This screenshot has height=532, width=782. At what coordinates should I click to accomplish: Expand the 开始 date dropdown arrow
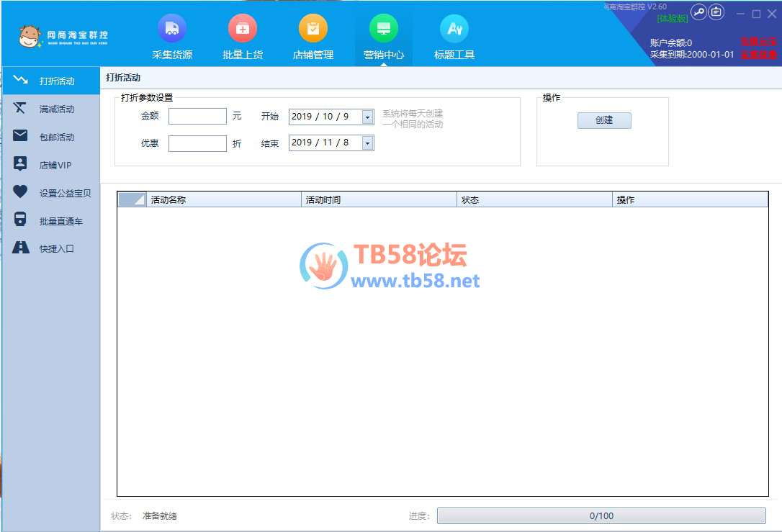pyautogui.click(x=367, y=117)
